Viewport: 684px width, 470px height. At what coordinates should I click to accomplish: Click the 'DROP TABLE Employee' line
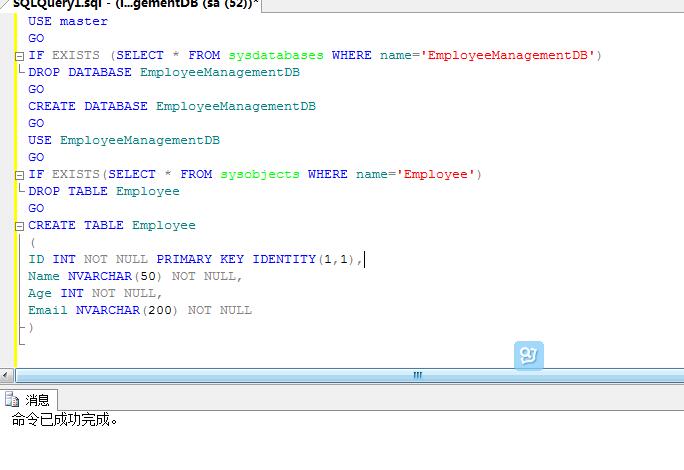tap(104, 192)
